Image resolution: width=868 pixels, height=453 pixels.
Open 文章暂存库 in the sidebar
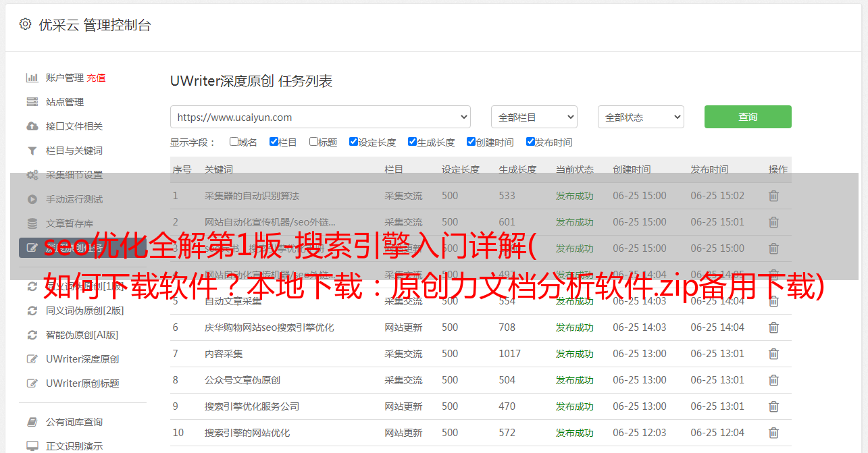(x=70, y=223)
